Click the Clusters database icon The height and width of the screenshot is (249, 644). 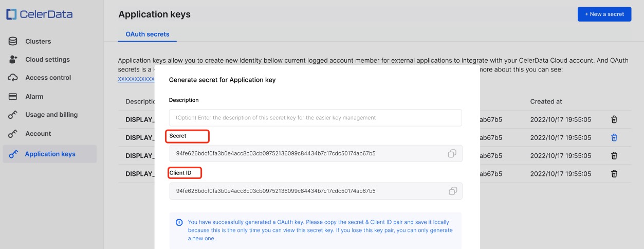pos(13,41)
